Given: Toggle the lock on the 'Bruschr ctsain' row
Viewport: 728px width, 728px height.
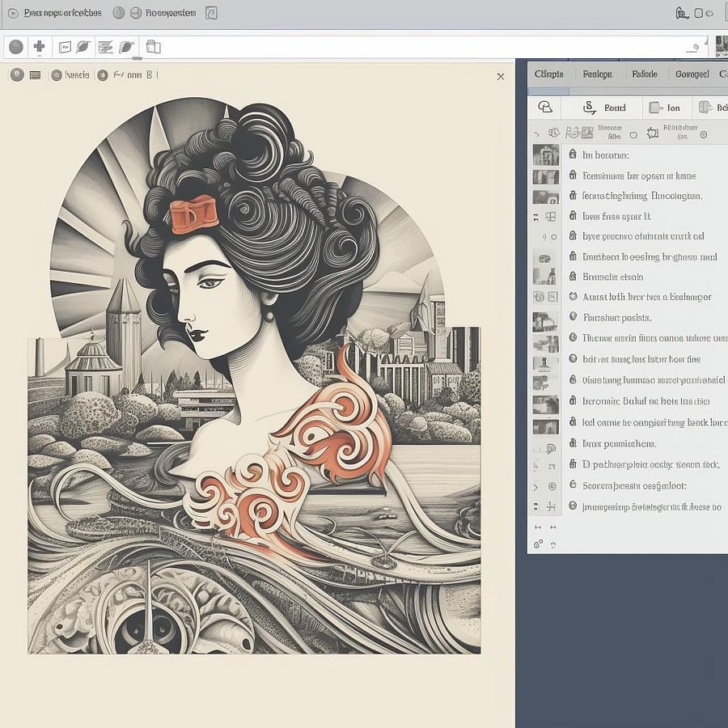Looking at the screenshot, I should 573,276.
